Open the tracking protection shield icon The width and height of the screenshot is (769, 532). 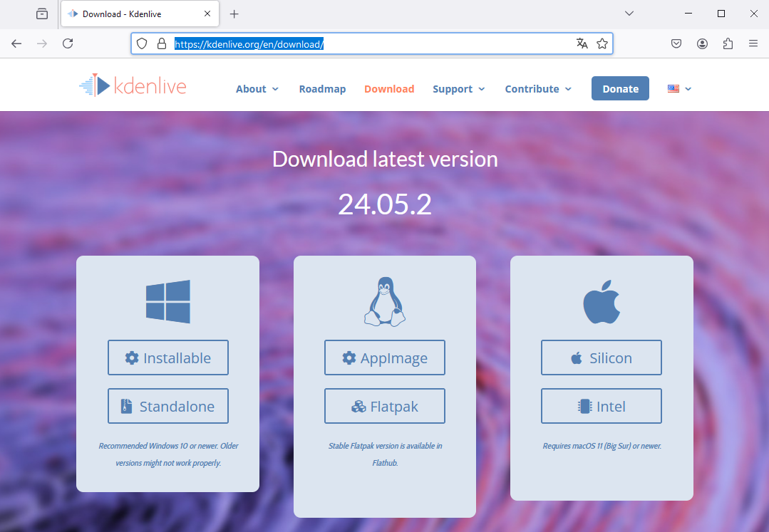pos(142,43)
